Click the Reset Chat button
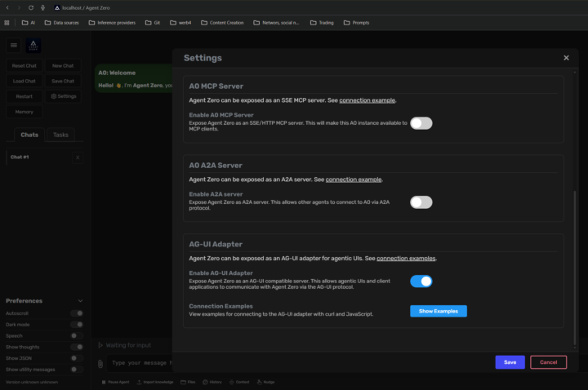 (x=24, y=66)
